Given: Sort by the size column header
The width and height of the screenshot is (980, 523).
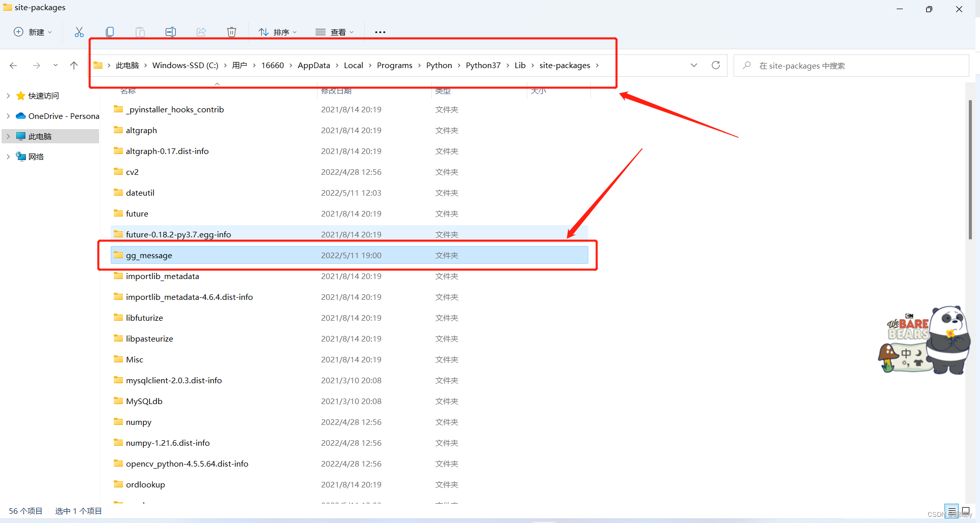Looking at the screenshot, I should [x=539, y=91].
